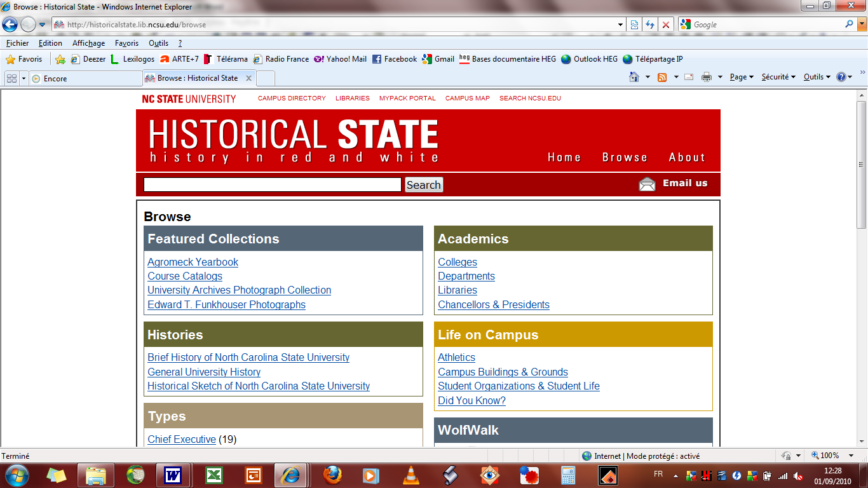Image resolution: width=868 pixels, height=488 pixels.
Task: Open the Télérama bookmark
Action: 226,59
